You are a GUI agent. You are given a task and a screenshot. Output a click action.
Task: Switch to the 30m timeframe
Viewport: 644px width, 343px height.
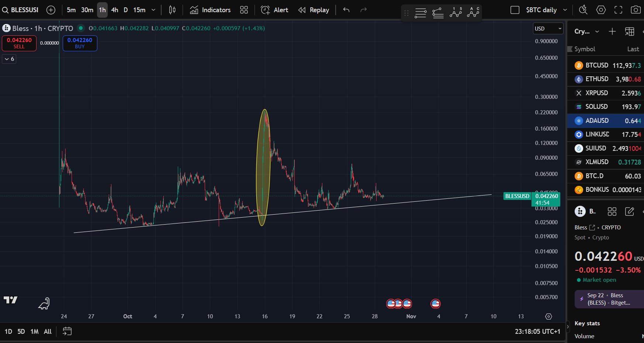87,10
